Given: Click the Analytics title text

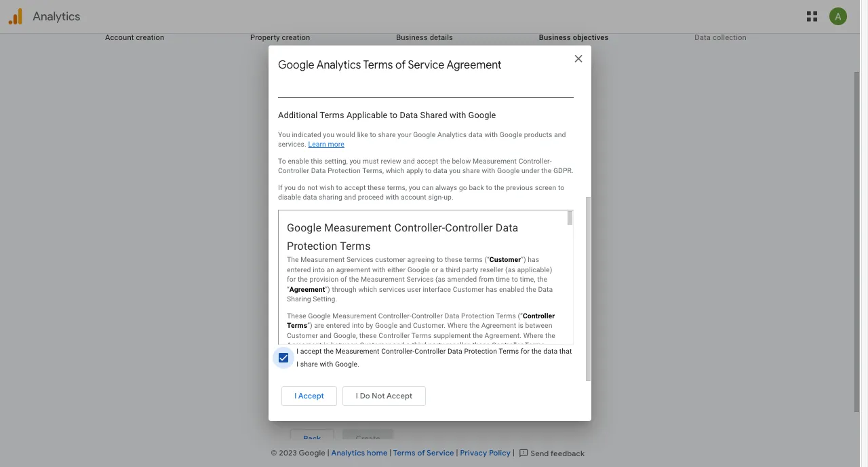Looking at the screenshot, I should pos(56,16).
